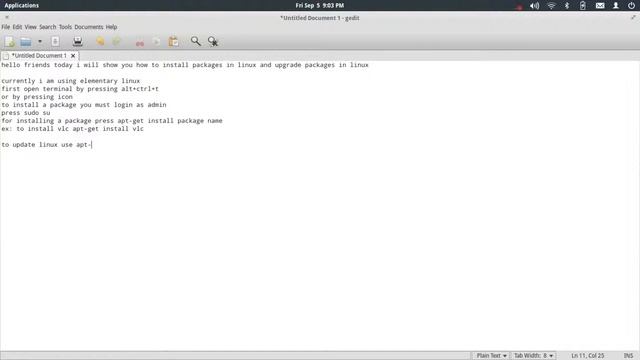Open the Applications launcher menu
The height and width of the screenshot is (360, 640).
tap(21, 5)
